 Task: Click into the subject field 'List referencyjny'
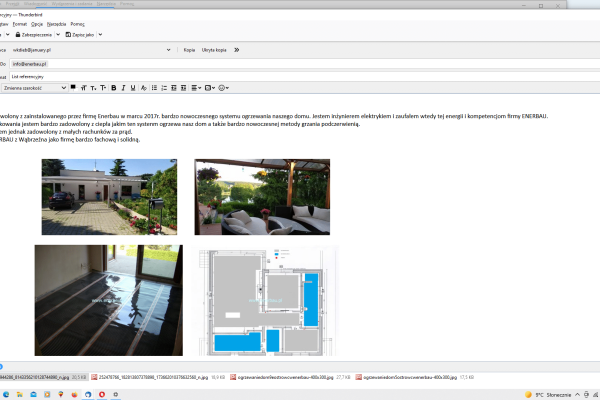[x=304, y=77]
